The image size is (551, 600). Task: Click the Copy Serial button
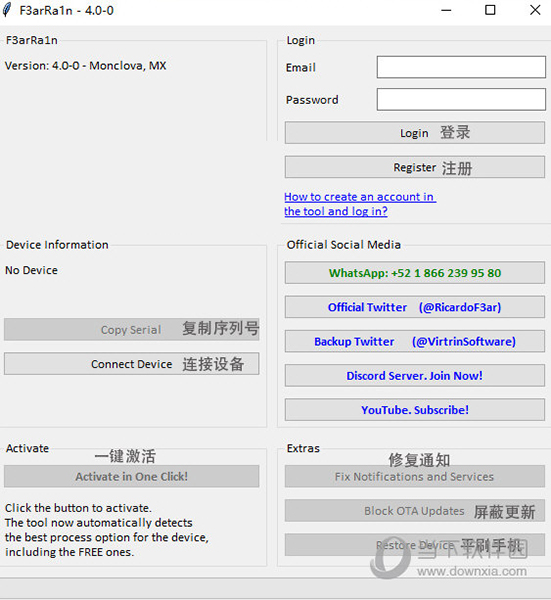tap(132, 329)
